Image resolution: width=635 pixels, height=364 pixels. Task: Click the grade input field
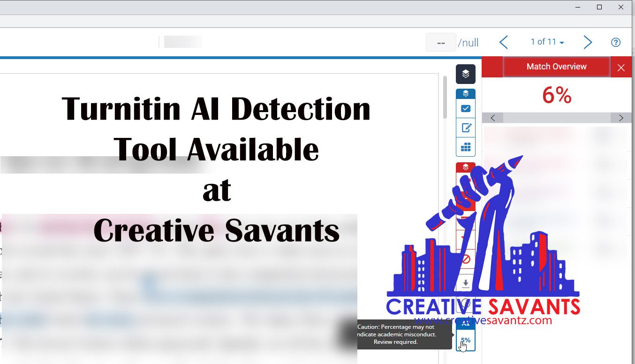[440, 42]
